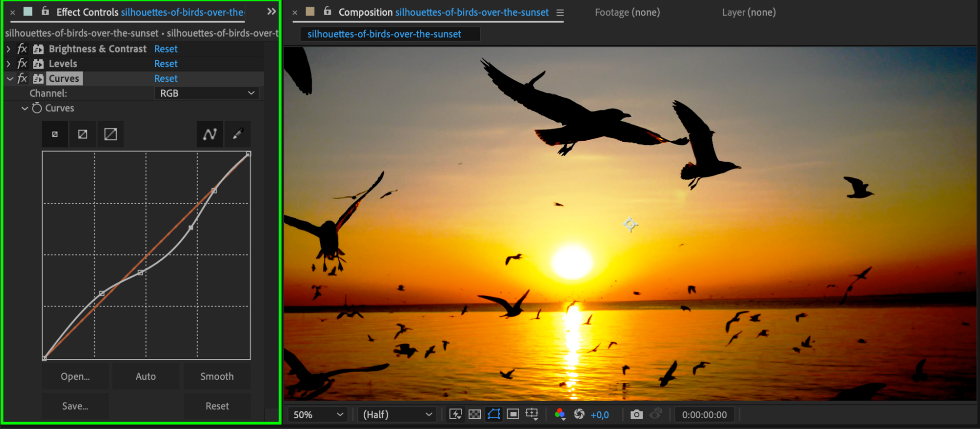Click the reset exposure icon

click(x=579, y=414)
